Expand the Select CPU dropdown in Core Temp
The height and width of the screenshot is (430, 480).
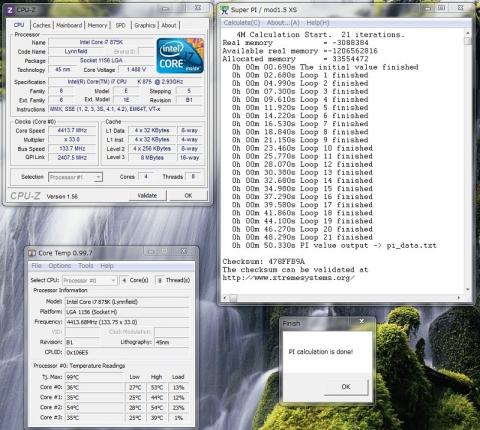point(113,281)
